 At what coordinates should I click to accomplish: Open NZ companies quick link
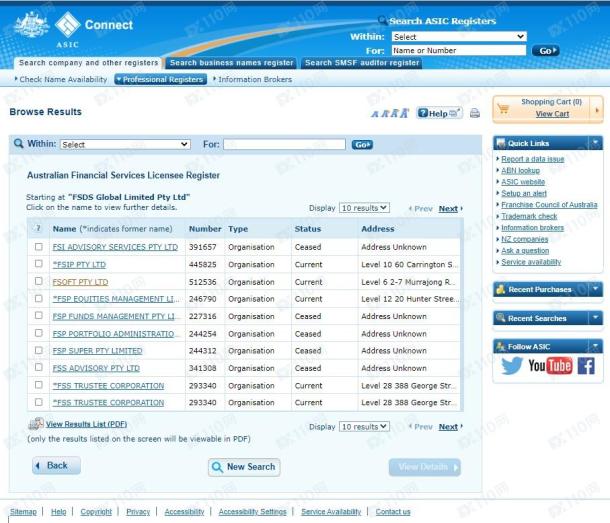524,239
